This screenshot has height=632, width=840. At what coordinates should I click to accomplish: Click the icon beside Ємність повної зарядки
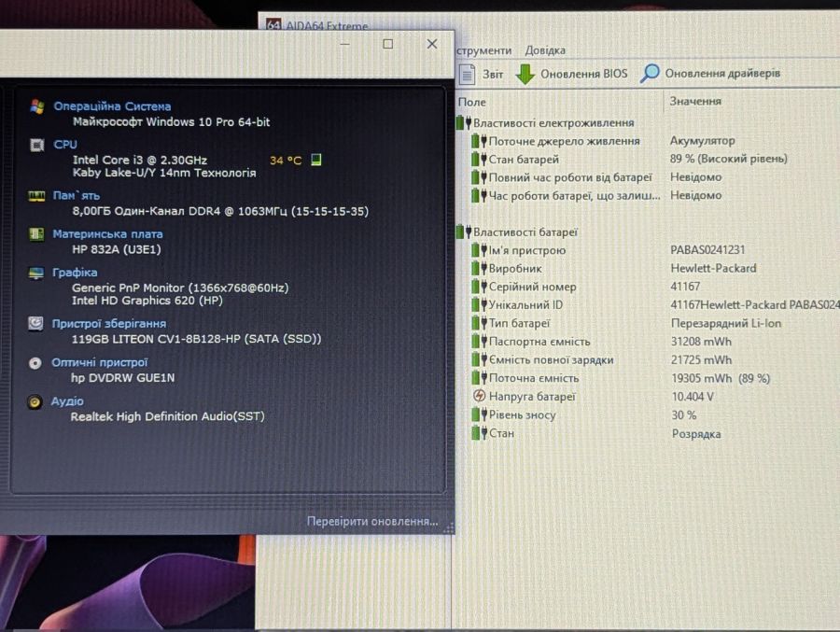coord(479,359)
